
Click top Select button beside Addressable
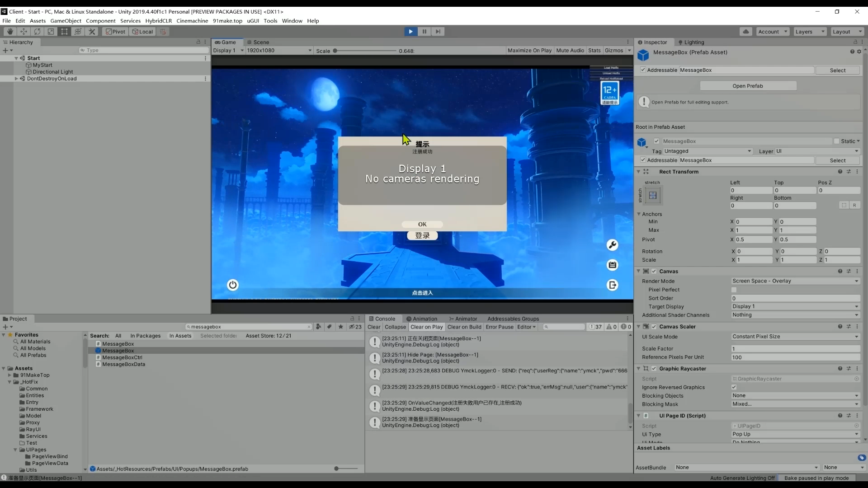[x=838, y=70]
